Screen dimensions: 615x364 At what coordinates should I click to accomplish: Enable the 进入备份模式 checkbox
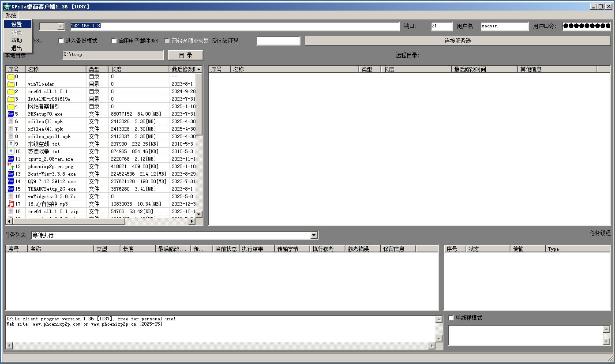click(61, 41)
